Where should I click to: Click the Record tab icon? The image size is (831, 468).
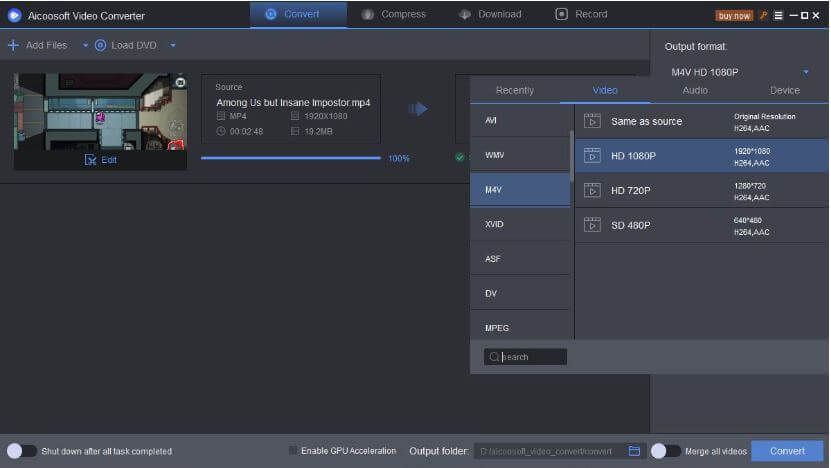pos(561,14)
